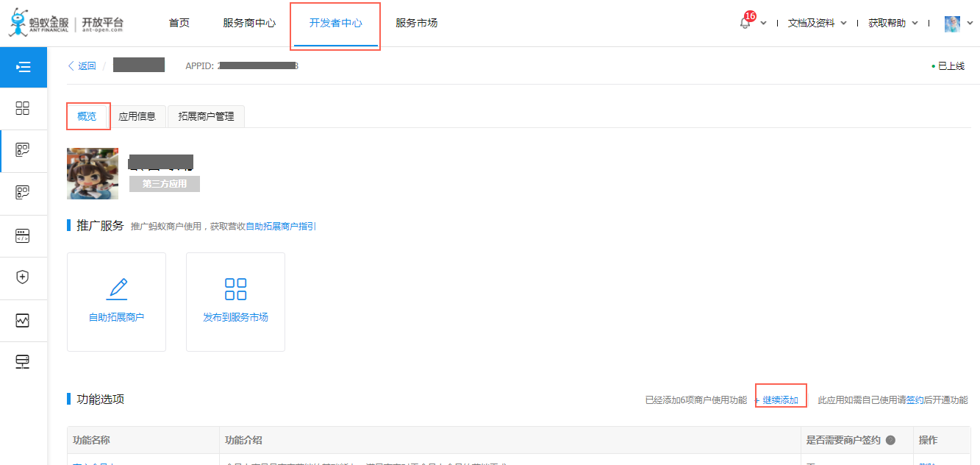Click the 继续添加 link

780,400
